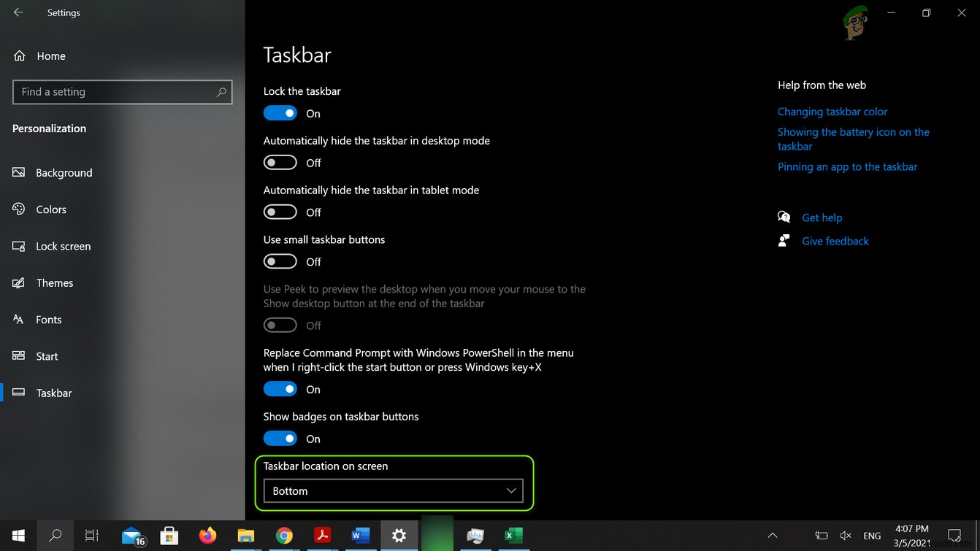Go to Colors settings

point(51,209)
